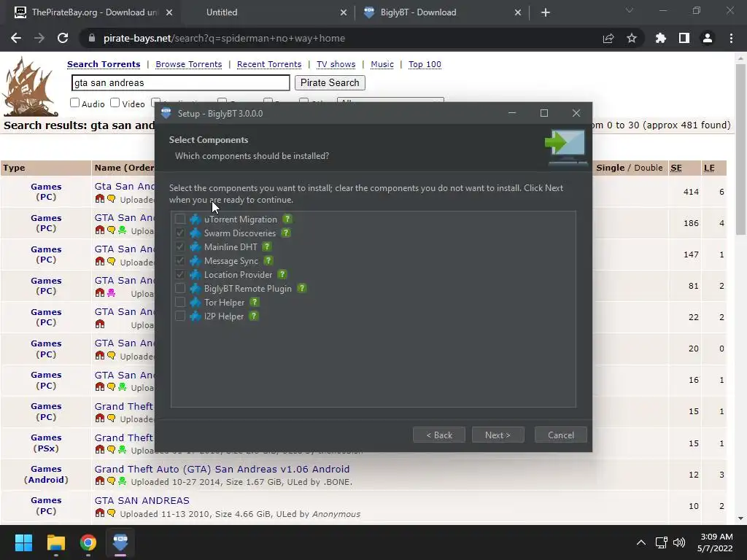Screen dimensions: 747x560
Task: Click BiglyBT Remote Plugin puzzle icon
Action: click(x=195, y=288)
